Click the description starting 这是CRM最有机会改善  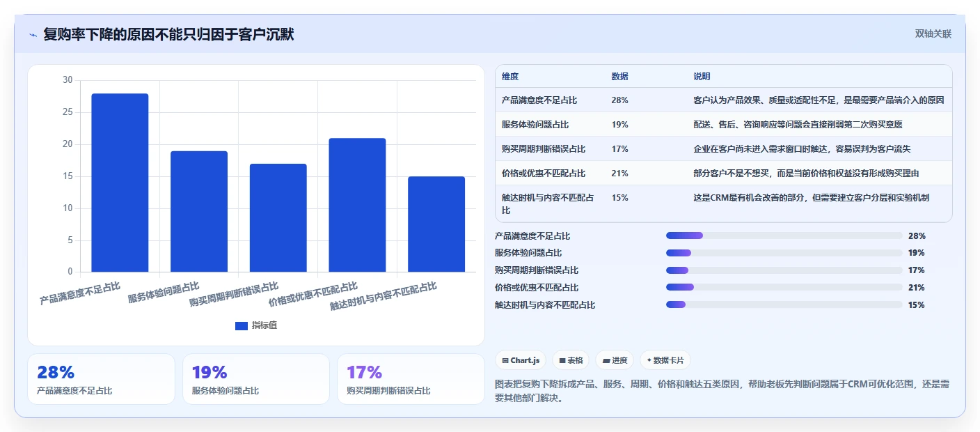click(x=811, y=198)
